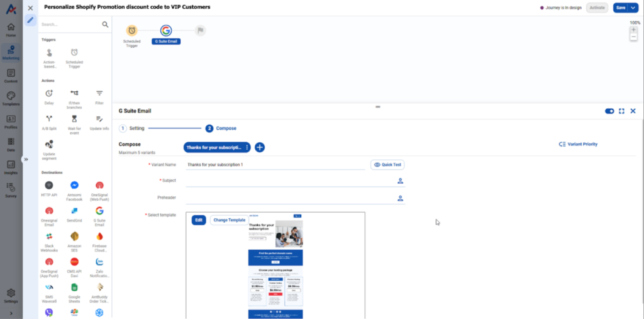Expand the Save button dropdown arrow
The width and height of the screenshot is (644, 319).
(633, 8)
